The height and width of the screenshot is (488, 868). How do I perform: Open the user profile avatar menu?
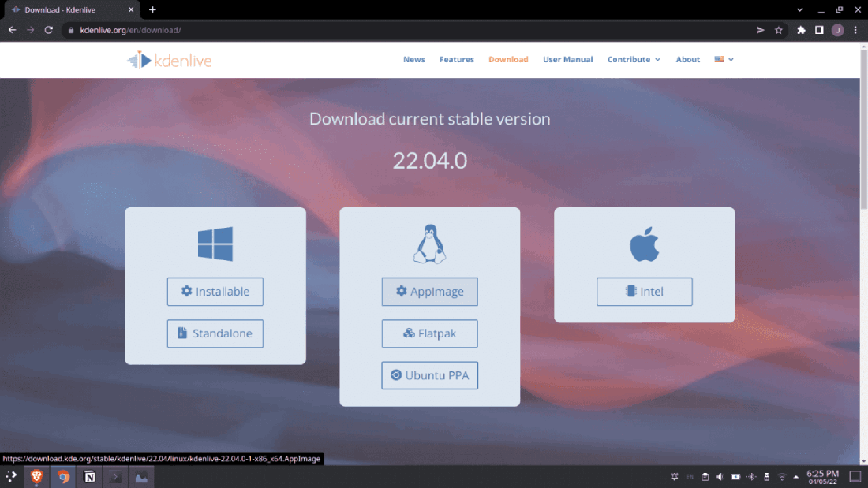(837, 30)
